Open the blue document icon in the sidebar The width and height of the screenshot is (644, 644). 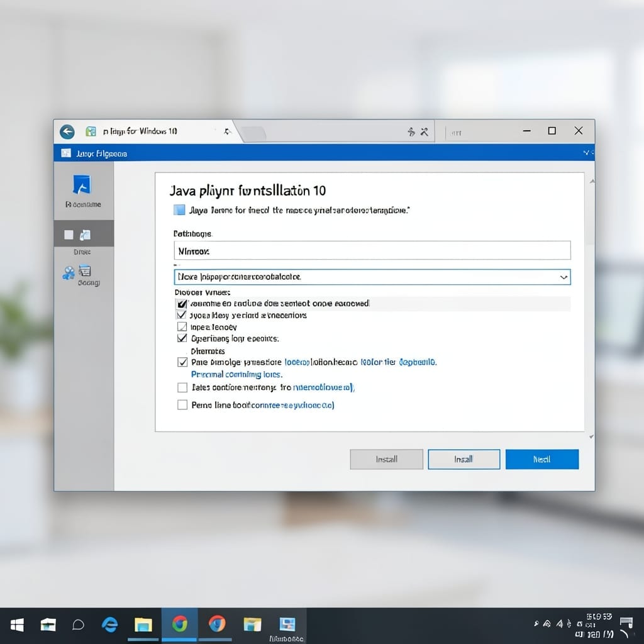point(82,184)
